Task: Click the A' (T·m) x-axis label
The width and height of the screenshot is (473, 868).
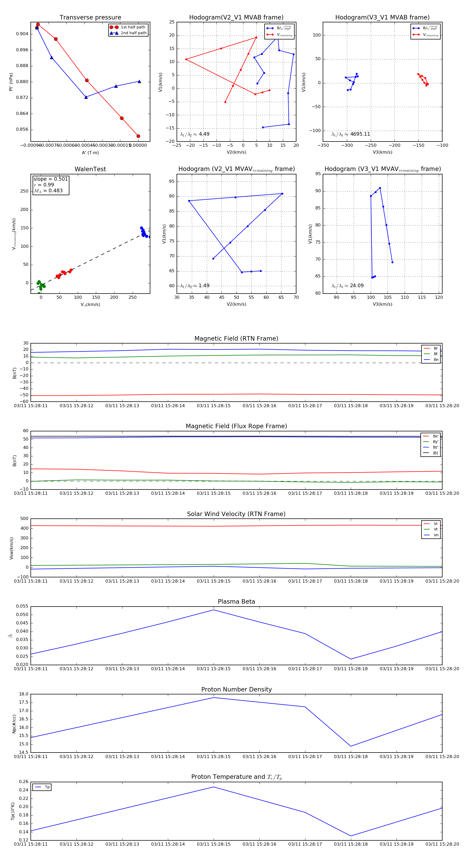Action: pyautogui.click(x=90, y=153)
